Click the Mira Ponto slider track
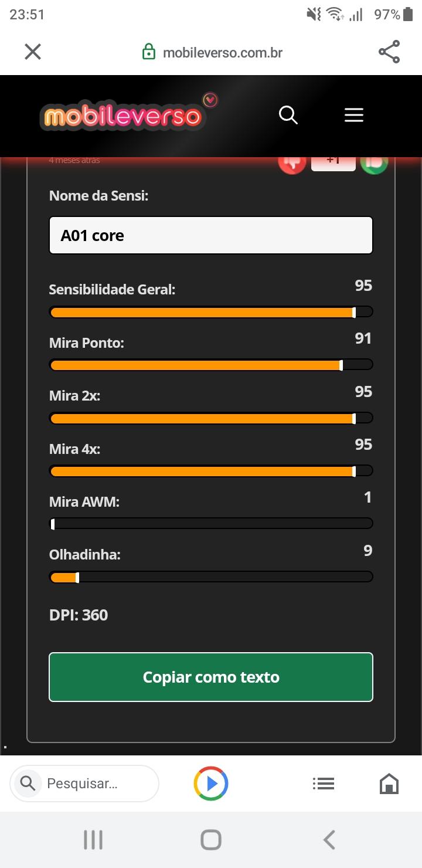 211,365
